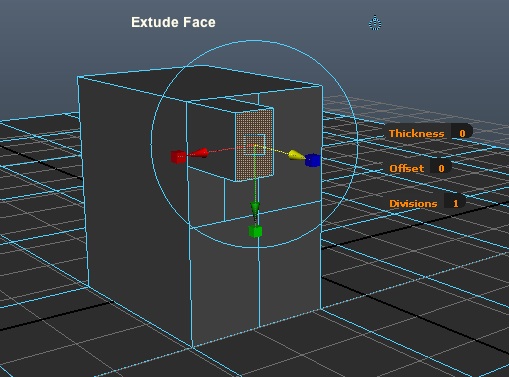The width and height of the screenshot is (509, 377).
Task: Click the Offset label
Action: (x=407, y=168)
